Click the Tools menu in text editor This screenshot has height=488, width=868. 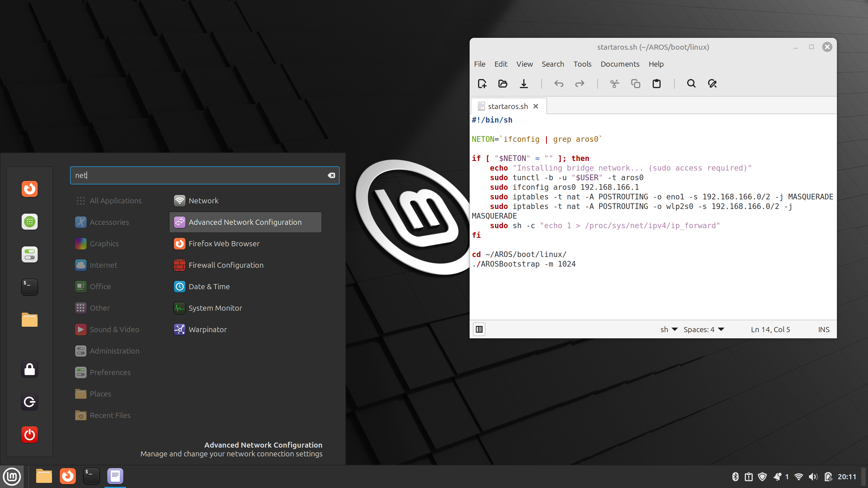[582, 64]
